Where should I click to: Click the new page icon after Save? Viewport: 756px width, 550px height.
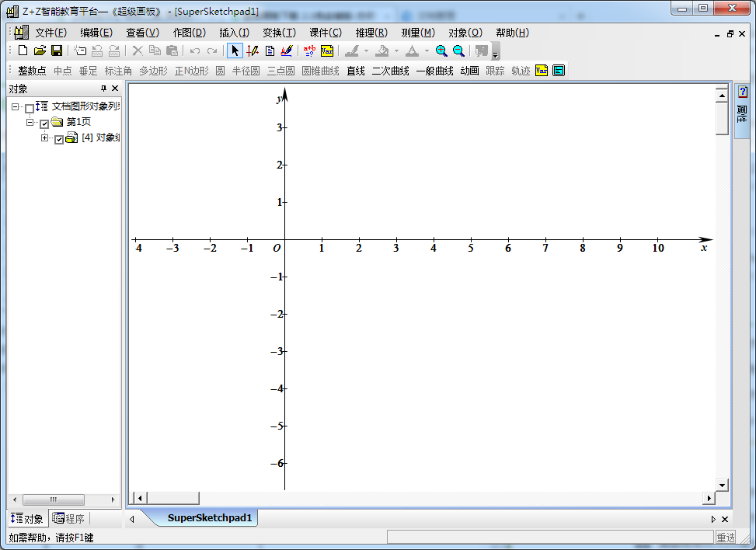pos(80,50)
